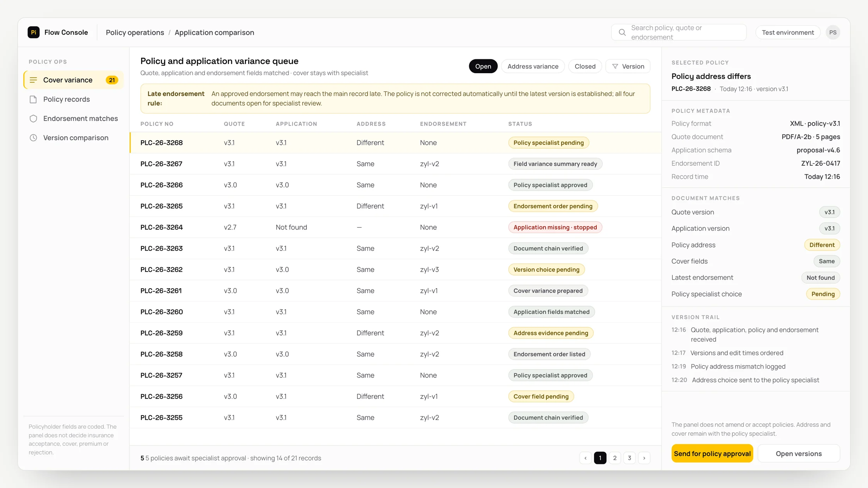
Task: Click the Test environment button
Action: 788,33
